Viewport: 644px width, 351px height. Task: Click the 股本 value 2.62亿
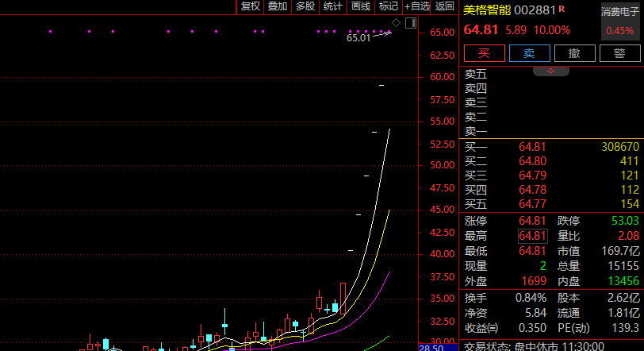623,298
